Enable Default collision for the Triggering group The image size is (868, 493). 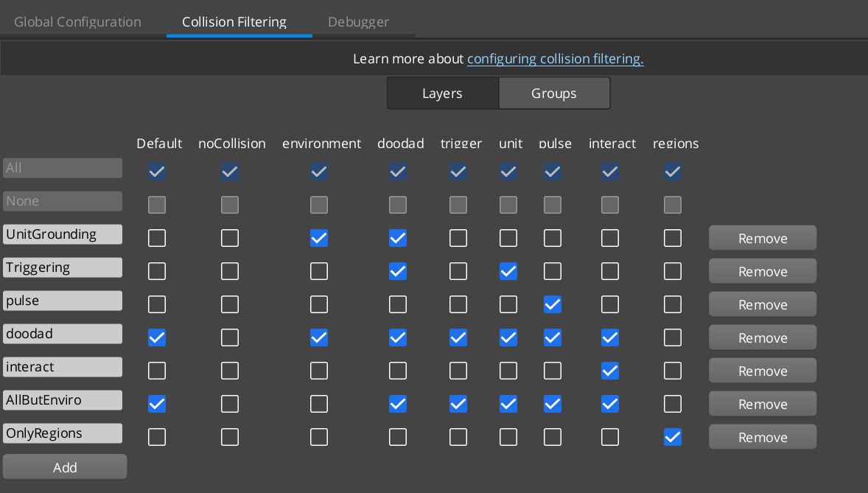(x=157, y=270)
